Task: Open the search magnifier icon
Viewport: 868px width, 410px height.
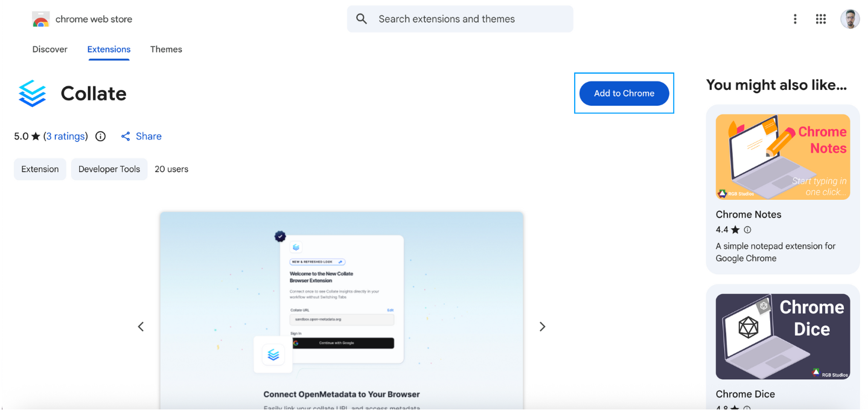Action: 361,19
